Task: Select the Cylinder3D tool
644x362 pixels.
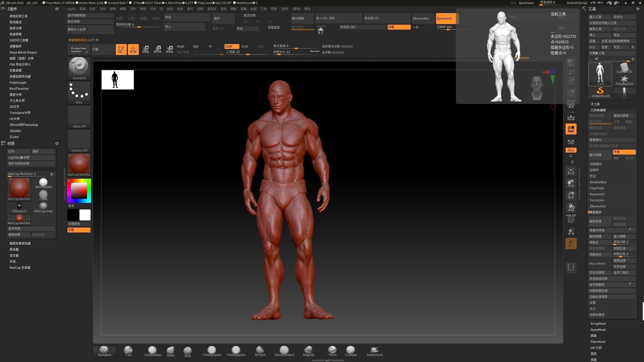Action: pos(624,68)
